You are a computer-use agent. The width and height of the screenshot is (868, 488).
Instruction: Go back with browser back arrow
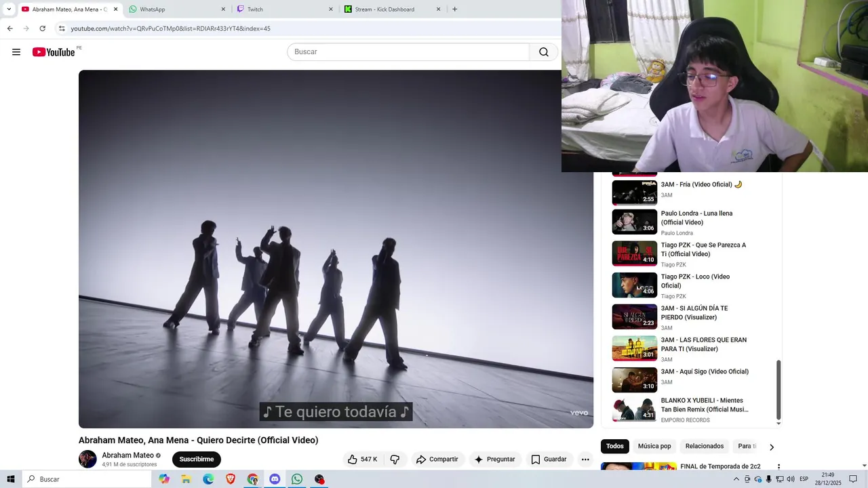click(x=9, y=28)
